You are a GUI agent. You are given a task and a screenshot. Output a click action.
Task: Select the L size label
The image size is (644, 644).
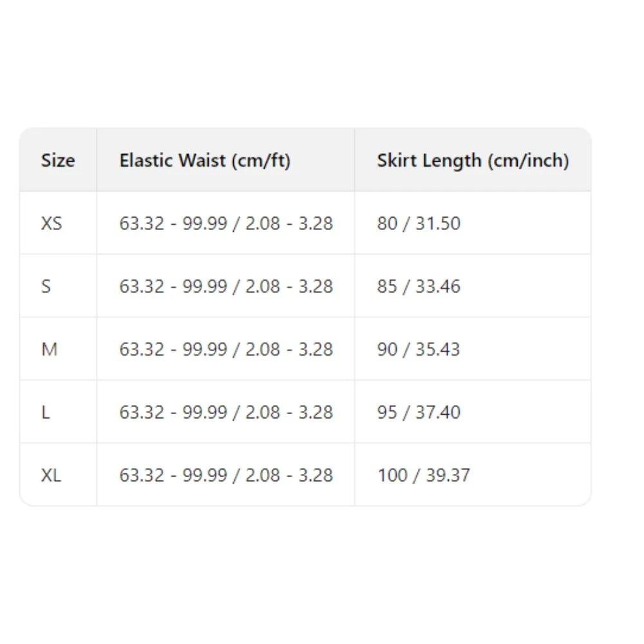pyautogui.click(x=46, y=412)
